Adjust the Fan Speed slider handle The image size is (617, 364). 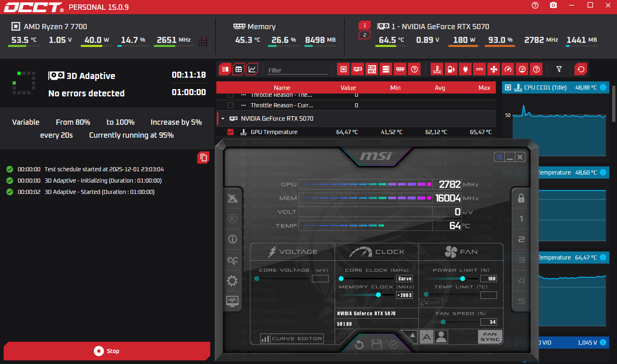[x=443, y=322]
